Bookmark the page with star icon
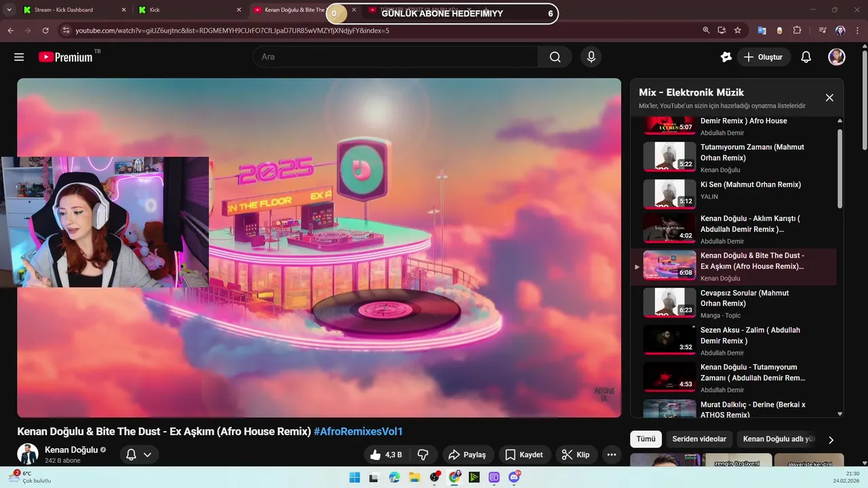This screenshot has width=868, height=488. (737, 30)
